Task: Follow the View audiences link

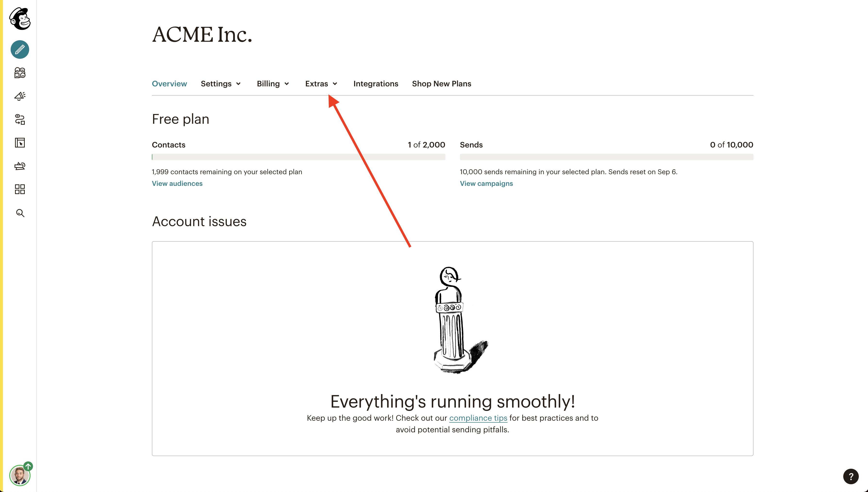Action: [x=177, y=183]
